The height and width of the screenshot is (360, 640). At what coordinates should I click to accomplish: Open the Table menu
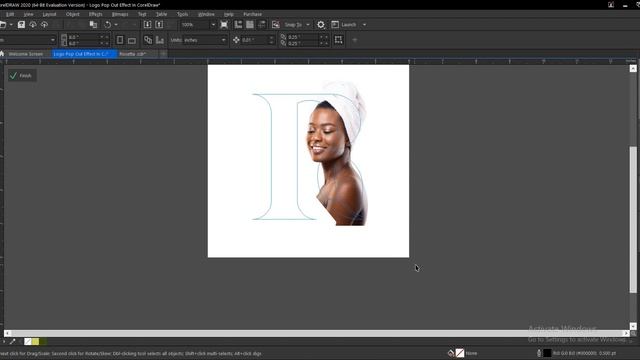161,14
